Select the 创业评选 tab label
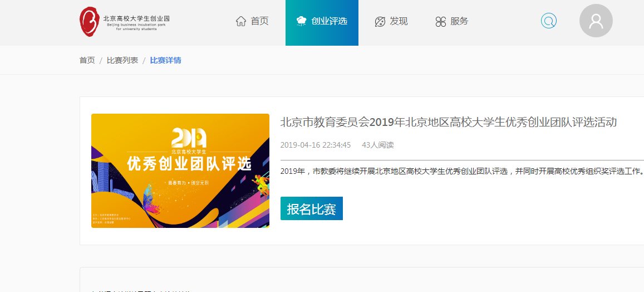 click(x=330, y=22)
